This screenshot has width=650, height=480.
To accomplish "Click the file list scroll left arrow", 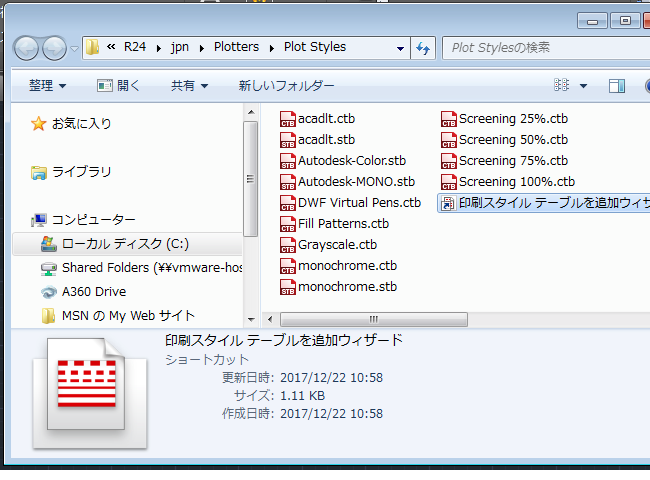I will (x=270, y=320).
